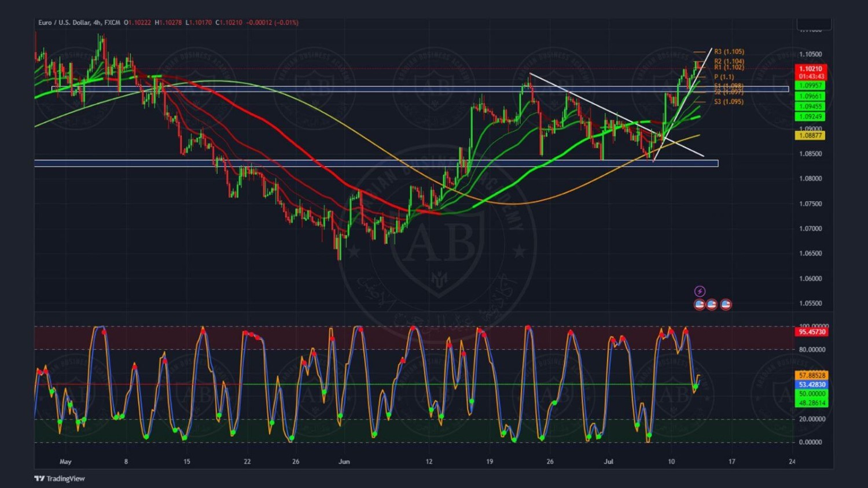This screenshot has width=868, height=488.
Task: Click the change value −0.00012 (−0.01%)
Action: 273,23
